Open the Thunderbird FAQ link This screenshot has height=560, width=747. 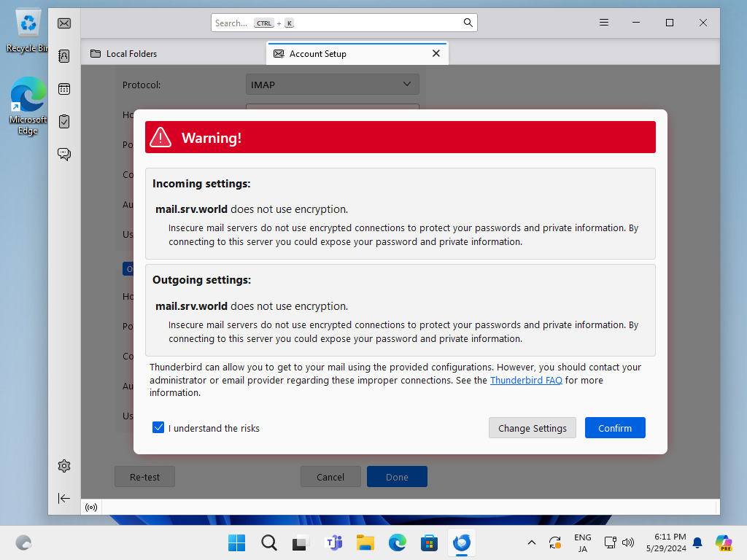pyautogui.click(x=526, y=380)
